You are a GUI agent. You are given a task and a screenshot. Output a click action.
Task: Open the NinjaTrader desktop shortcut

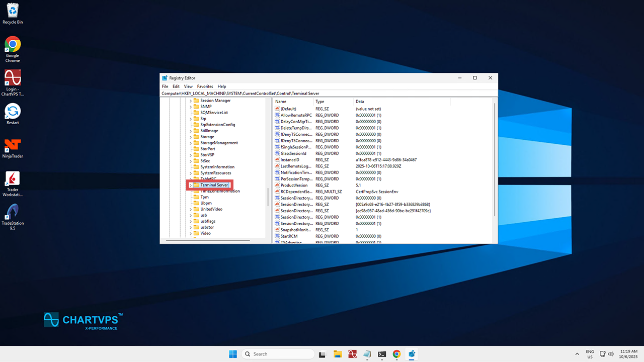pyautogui.click(x=13, y=146)
